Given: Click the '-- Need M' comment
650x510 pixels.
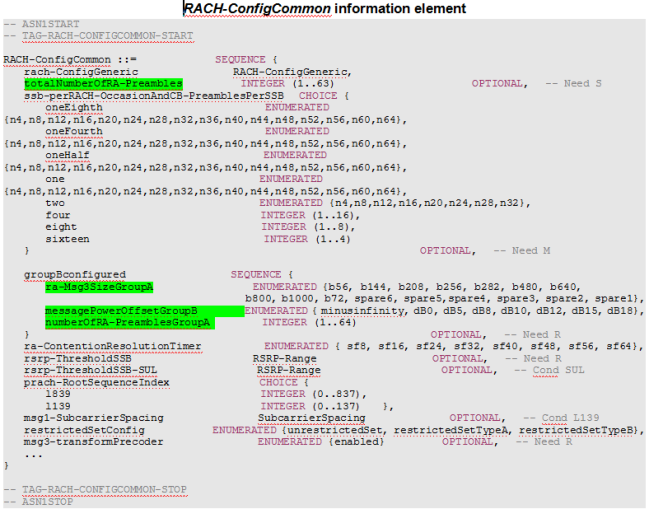Looking at the screenshot, I should coord(522,251).
